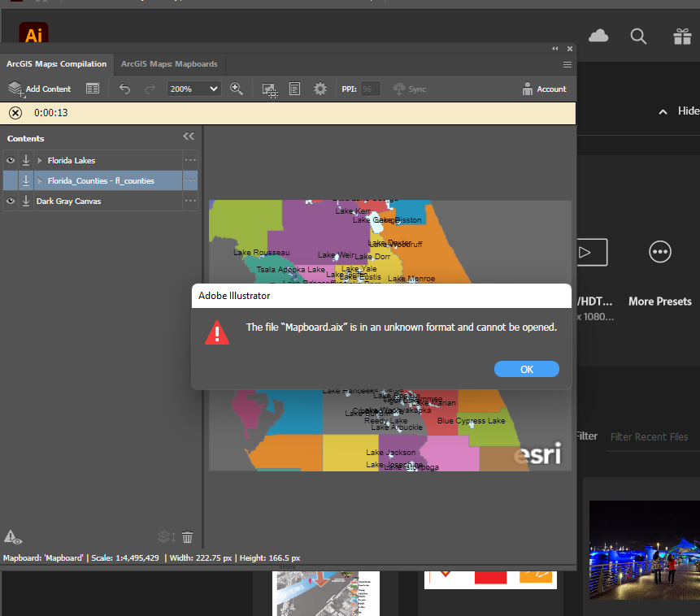
Task: Close the ArcGIS Maps panel
Action: [570, 49]
